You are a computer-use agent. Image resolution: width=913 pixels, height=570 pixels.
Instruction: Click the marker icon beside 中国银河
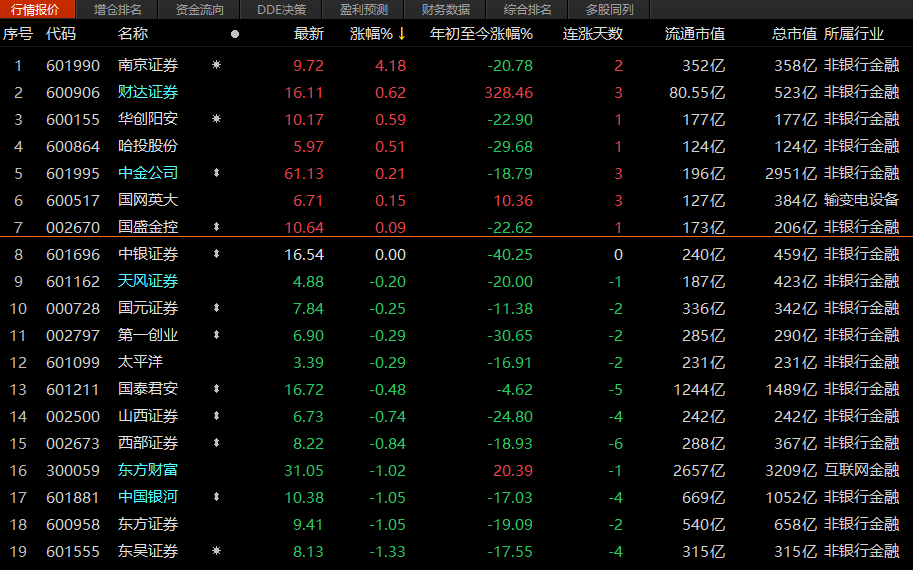tap(217, 497)
